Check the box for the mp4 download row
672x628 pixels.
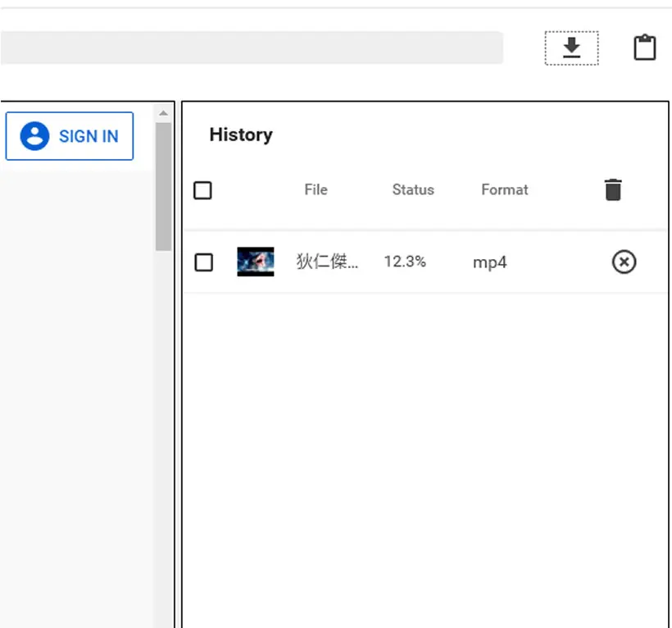point(203,262)
